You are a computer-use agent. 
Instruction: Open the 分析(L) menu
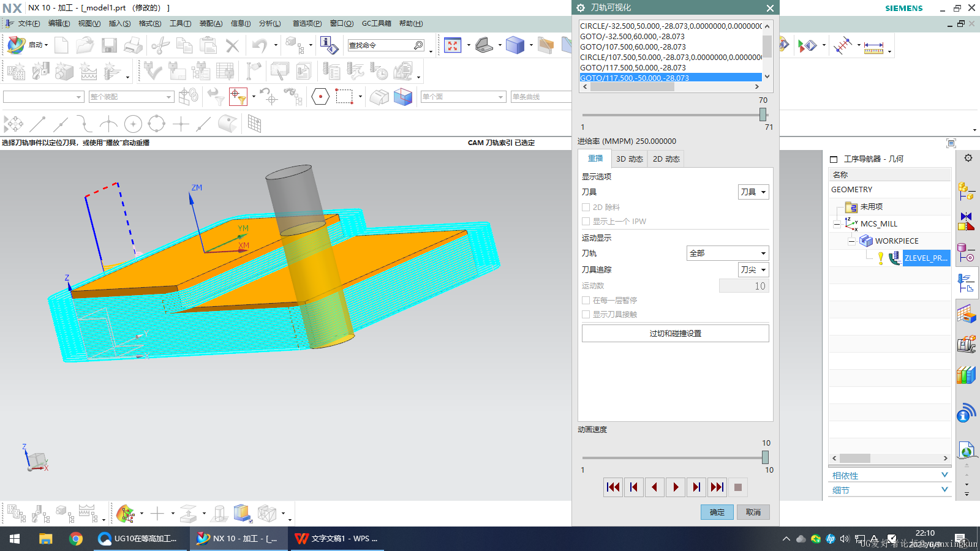tap(269, 23)
